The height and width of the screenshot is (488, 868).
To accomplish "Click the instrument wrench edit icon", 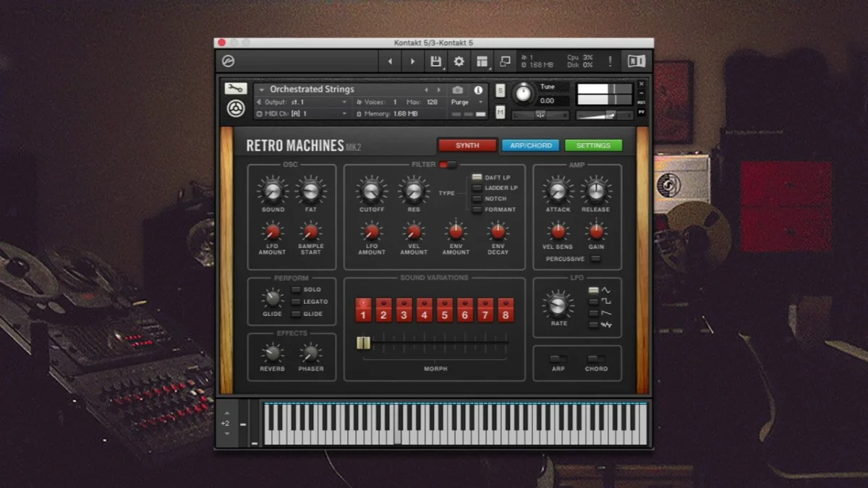I will click(236, 88).
